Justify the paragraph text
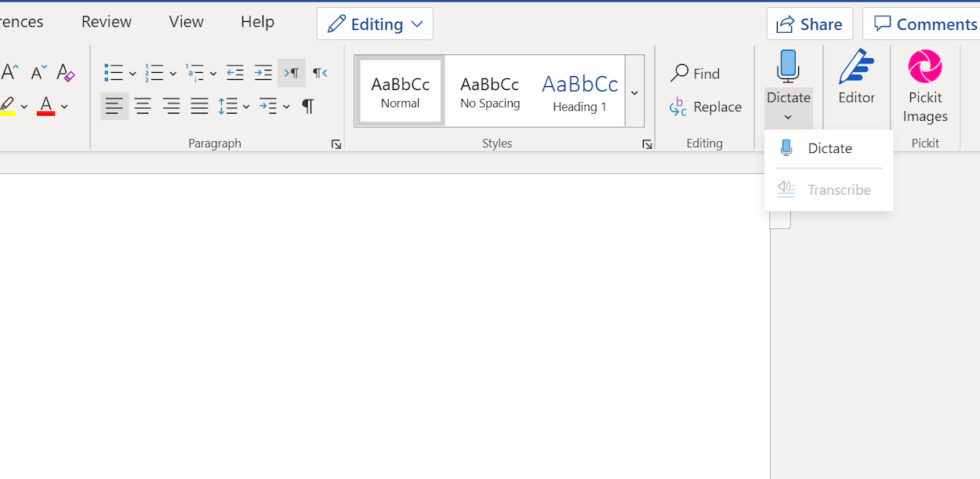The width and height of the screenshot is (980, 479). [x=199, y=106]
